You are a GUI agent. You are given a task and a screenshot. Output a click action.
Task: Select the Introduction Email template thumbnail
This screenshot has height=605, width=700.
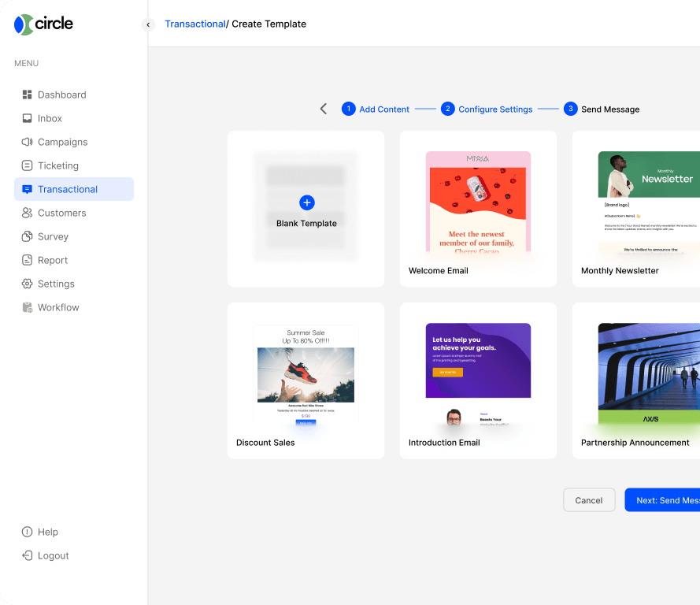[x=478, y=374]
